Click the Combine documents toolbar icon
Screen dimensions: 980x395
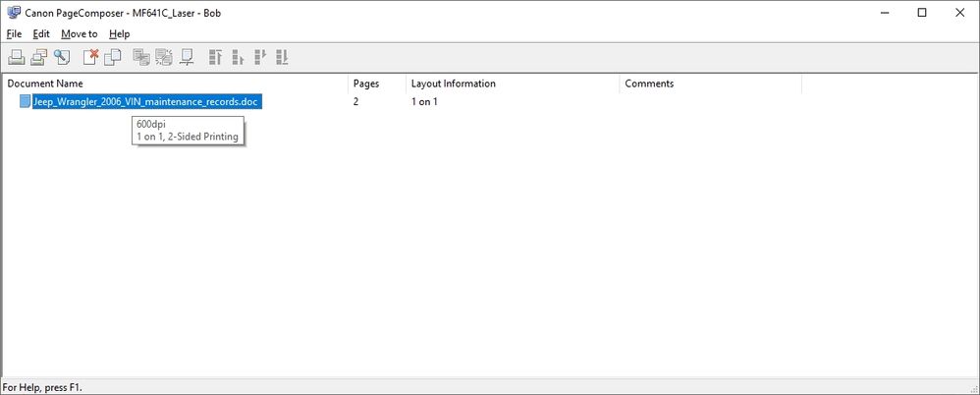coord(141,57)
